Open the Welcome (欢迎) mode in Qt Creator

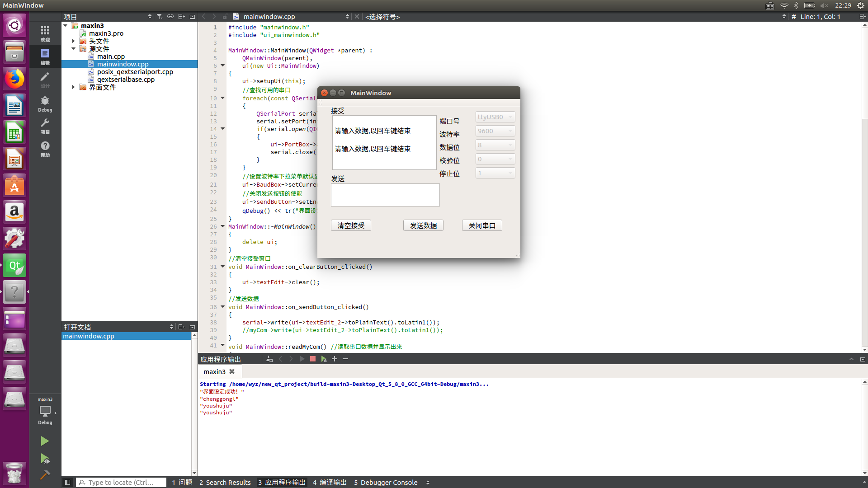[45, 33]
